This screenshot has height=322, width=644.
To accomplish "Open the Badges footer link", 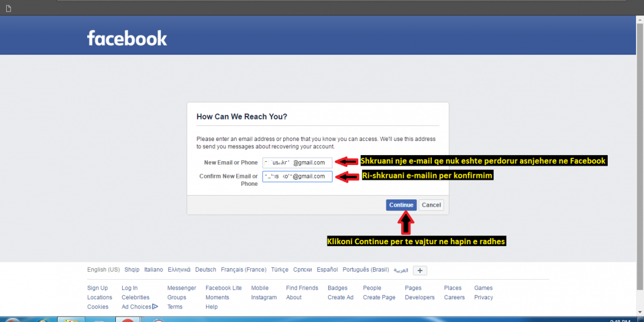I will tap(337, 288).
